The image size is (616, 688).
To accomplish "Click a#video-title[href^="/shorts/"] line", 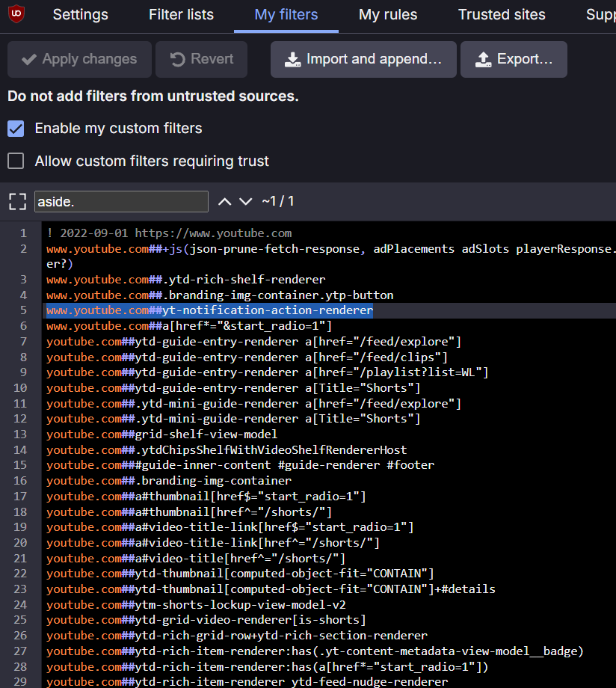I will coord(196,559).
